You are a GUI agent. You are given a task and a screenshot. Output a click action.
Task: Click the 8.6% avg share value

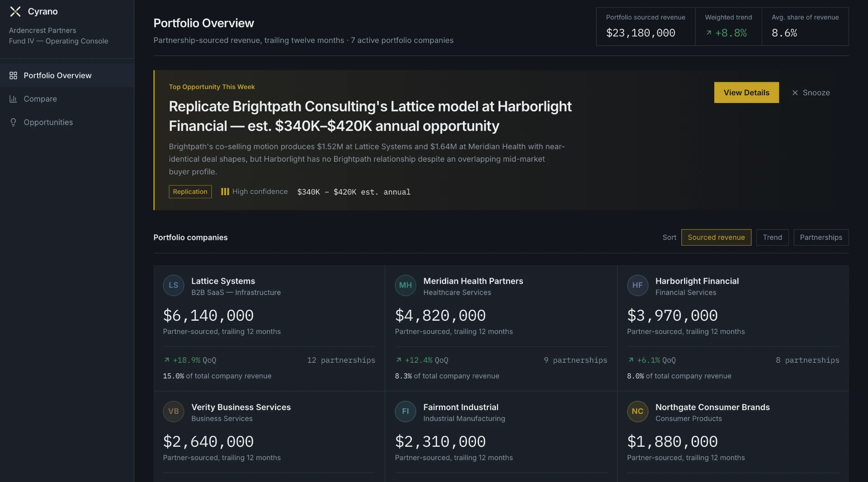[784, 33]
